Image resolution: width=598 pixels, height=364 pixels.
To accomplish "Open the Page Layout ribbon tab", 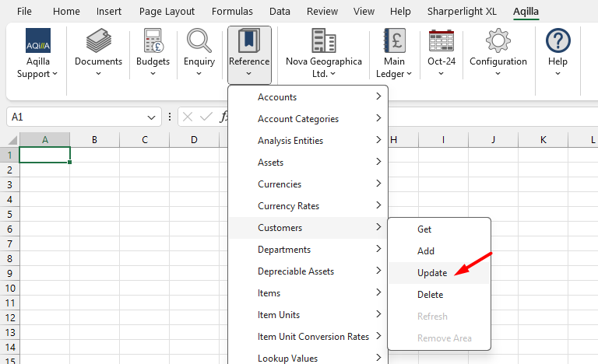I will [167, 12].
